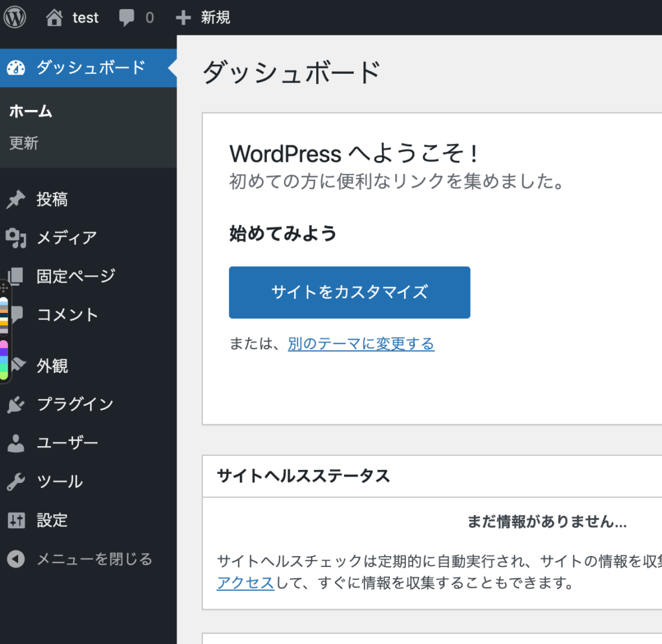Click the WordPress logo icon
The height and width of the screenshot is (644, 662).
click(15, 17)
